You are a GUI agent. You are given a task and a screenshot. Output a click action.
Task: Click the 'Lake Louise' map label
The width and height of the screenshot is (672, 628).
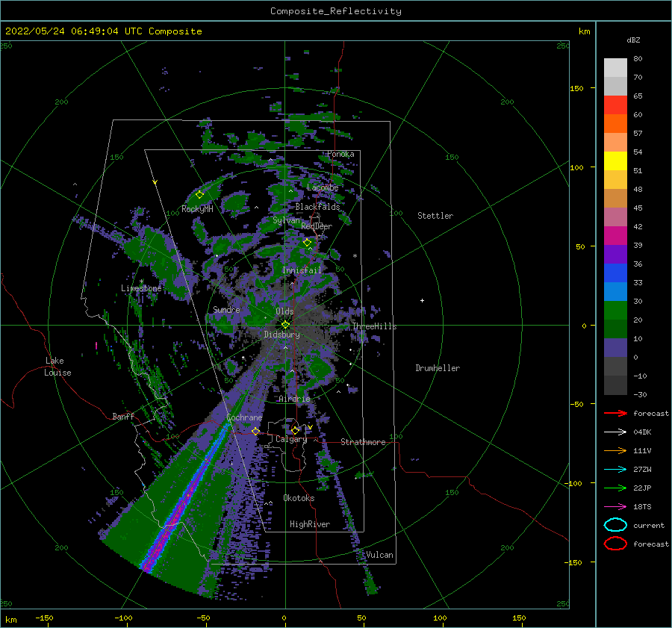[57, 367]
